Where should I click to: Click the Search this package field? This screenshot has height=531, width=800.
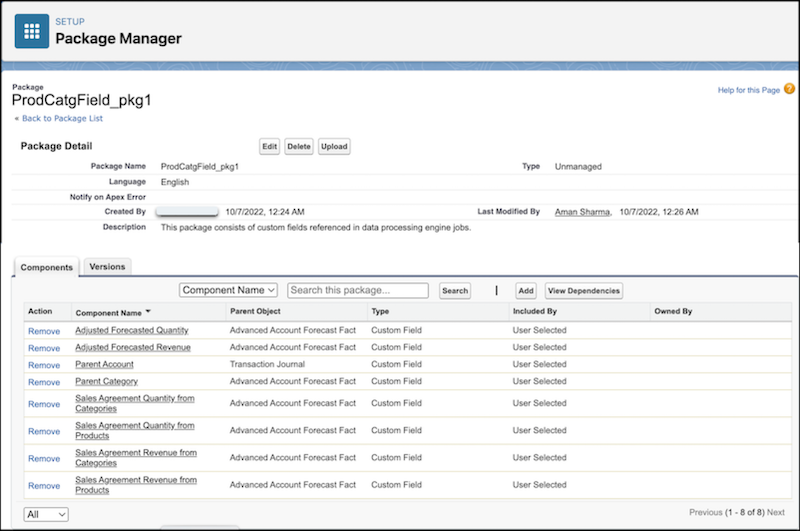point(358,290)
